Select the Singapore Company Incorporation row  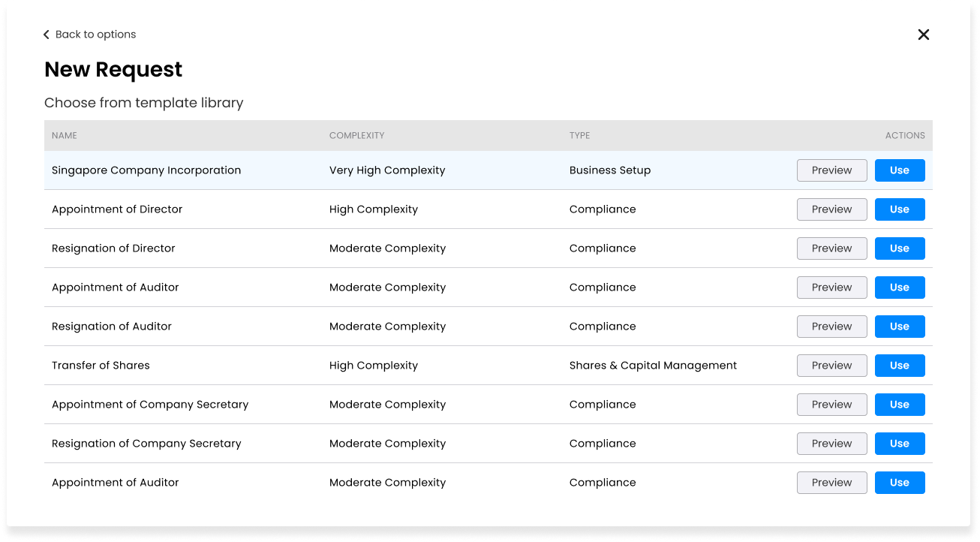pyautogui.click(x=488, y=170)
